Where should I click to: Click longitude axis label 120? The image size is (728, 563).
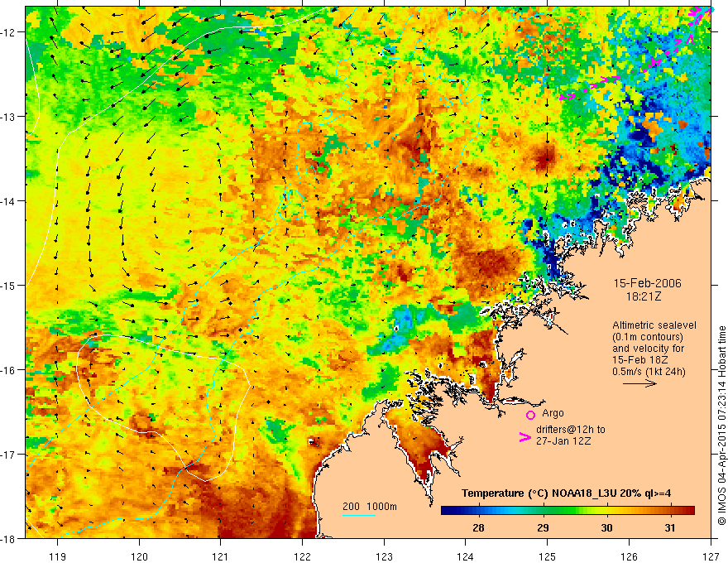[x=139, y=556]
